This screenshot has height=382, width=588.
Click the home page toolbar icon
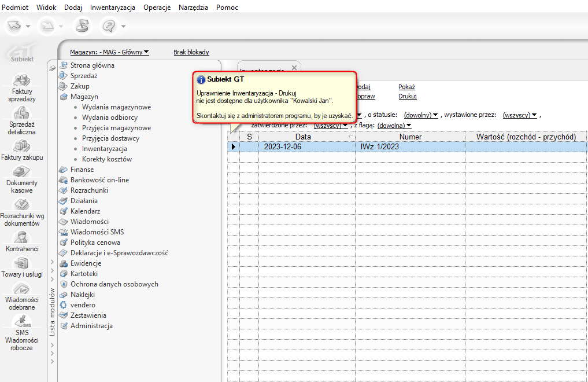pos(82,26)
